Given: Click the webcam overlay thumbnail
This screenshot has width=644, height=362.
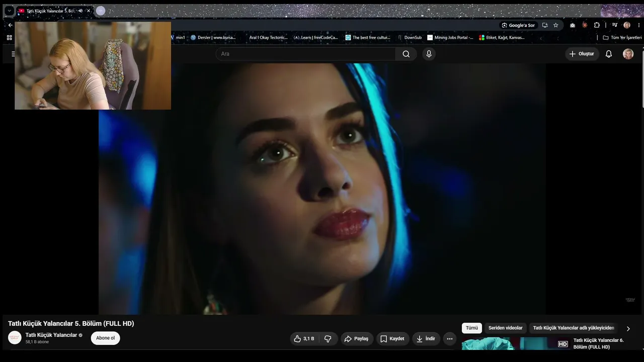Looking at the screenshot, I should (x=93, y=65).
